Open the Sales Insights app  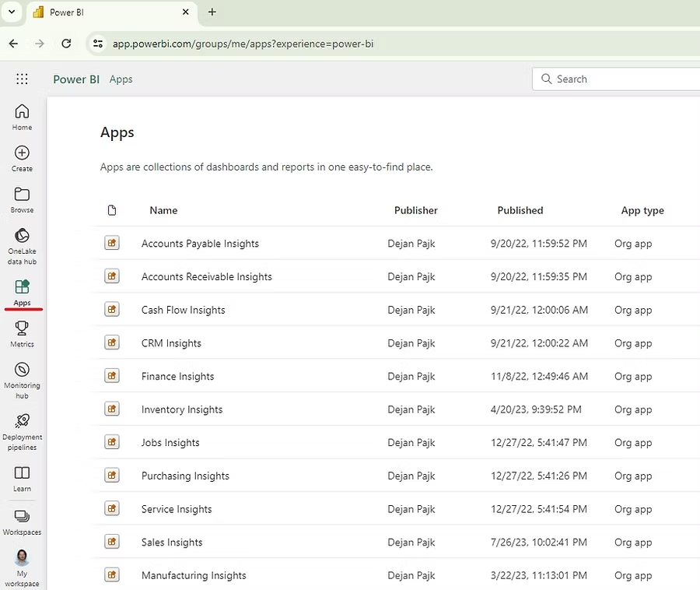(171, 542)
